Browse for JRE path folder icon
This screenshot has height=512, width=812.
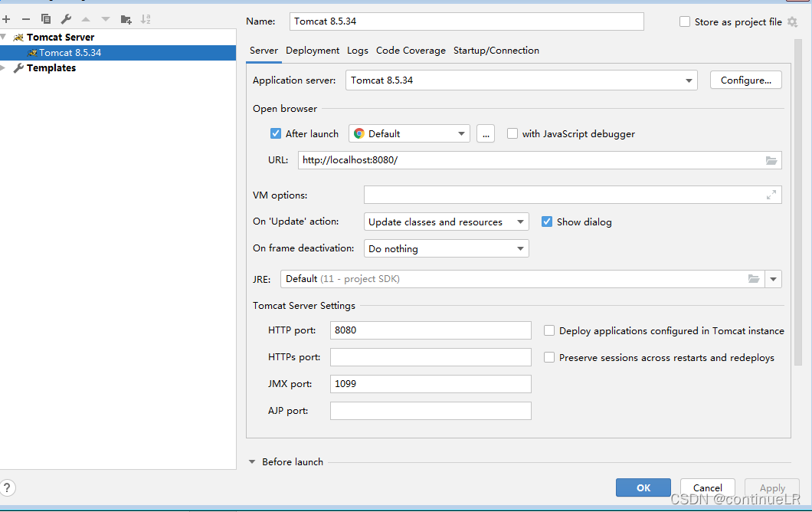pos(754,279)
